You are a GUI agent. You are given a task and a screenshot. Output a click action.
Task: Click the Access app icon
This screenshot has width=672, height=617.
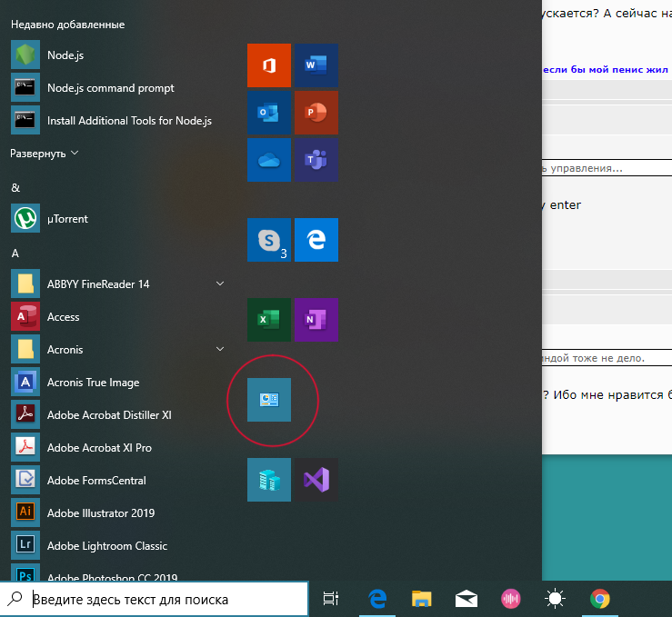tap(25, 316)
